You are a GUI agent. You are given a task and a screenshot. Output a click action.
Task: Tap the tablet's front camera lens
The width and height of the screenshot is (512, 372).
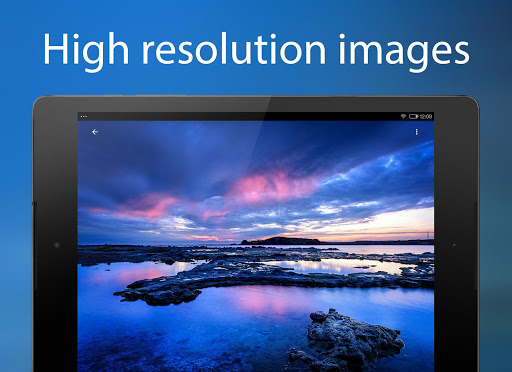coord(57,245)
